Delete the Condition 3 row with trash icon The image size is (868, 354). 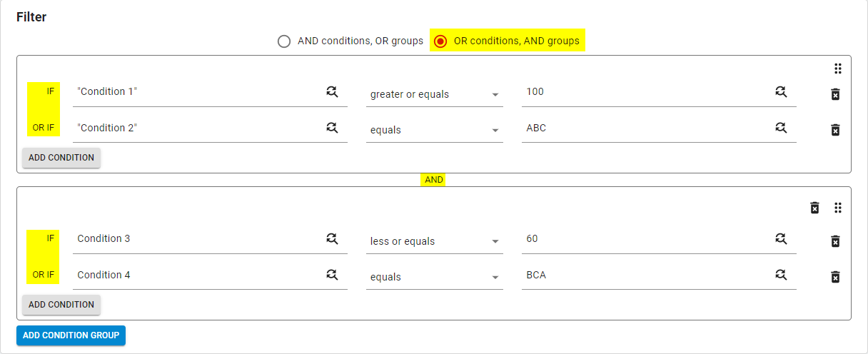tap(835, 241)
